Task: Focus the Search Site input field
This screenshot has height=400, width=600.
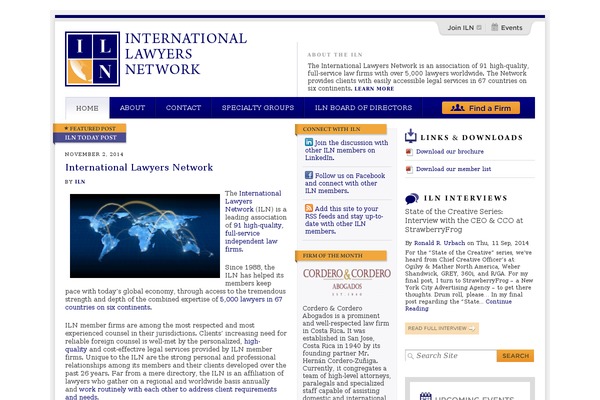Action: click(451, 356)
